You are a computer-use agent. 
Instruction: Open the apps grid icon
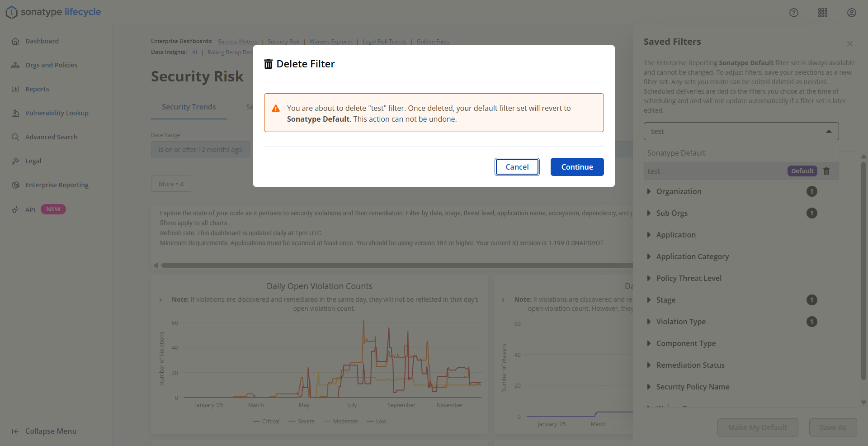(x=823, y=13)
